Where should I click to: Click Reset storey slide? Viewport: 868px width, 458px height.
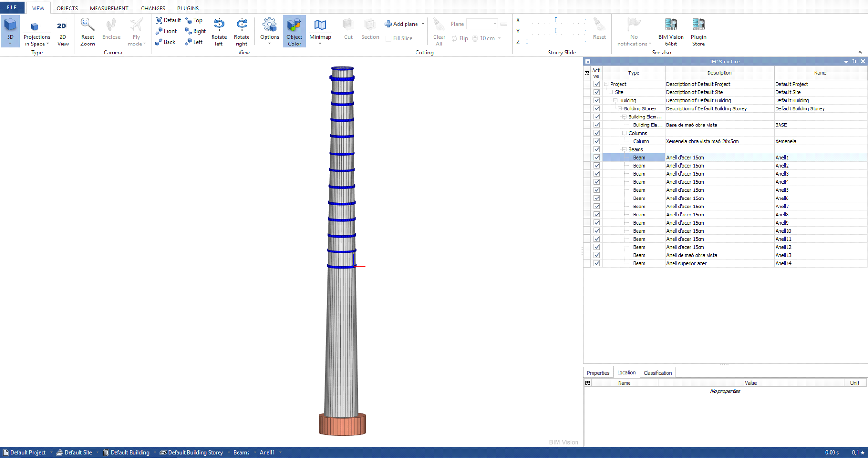click(599, 29)
